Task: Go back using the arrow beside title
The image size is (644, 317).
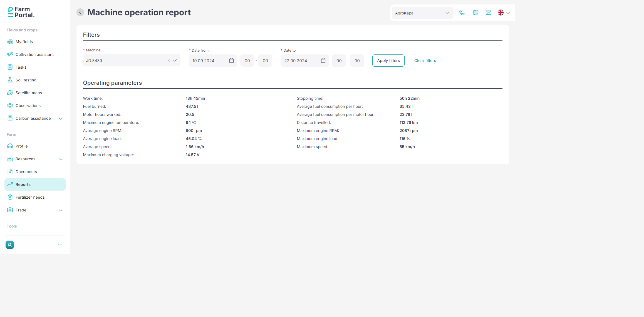Action: (80, 12)
